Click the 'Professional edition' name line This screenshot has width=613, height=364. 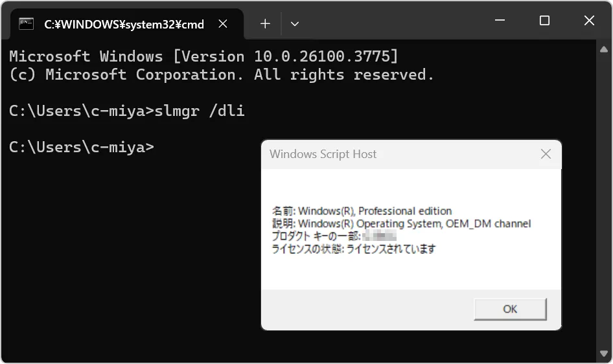[362, 211]
